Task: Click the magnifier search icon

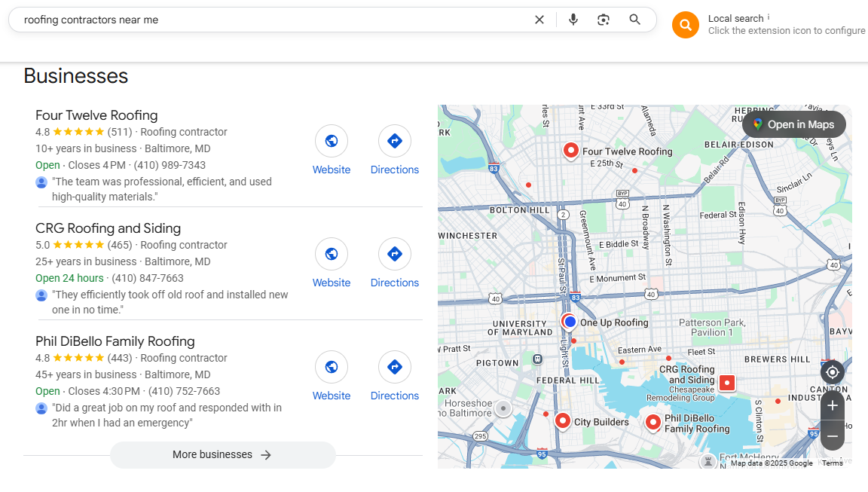Action: pos(635,20)
